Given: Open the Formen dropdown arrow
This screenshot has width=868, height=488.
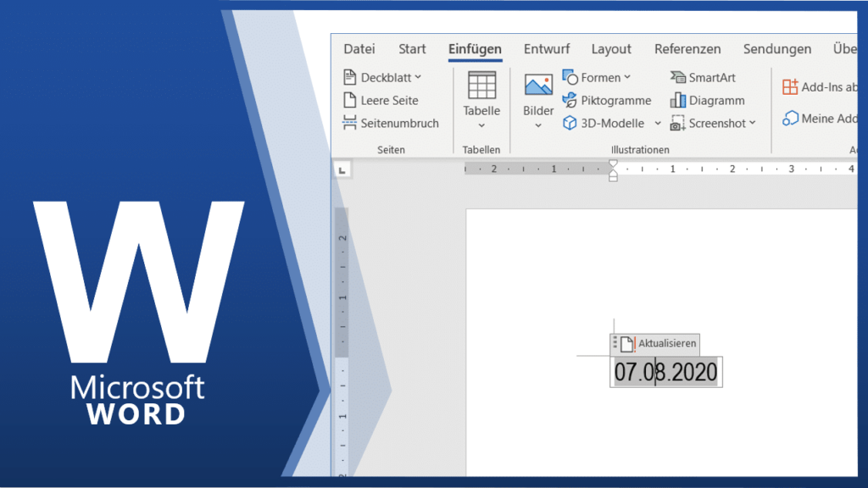Looking at the screenshot, I should pos(627,77).
